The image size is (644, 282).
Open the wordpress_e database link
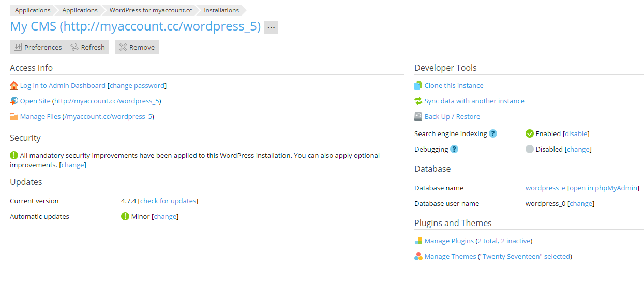[546, 188]
